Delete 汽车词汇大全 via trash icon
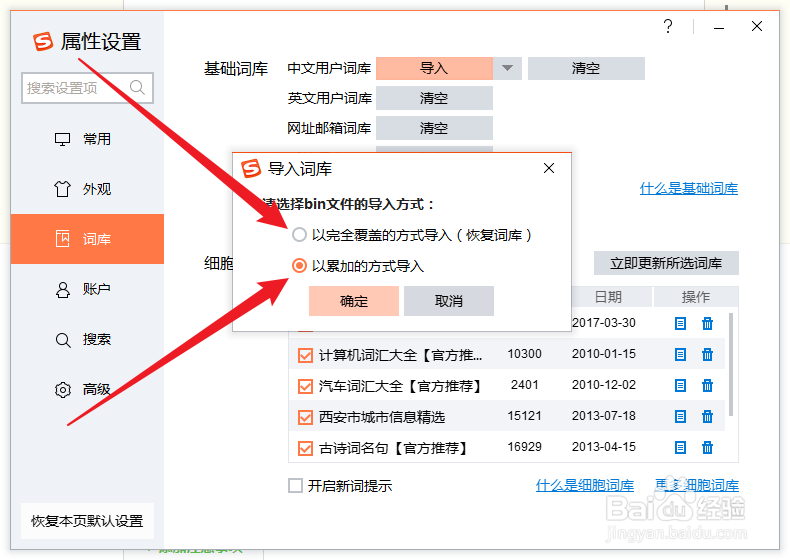The height and width of the screenshot is (560, 790). click(707, 386)
